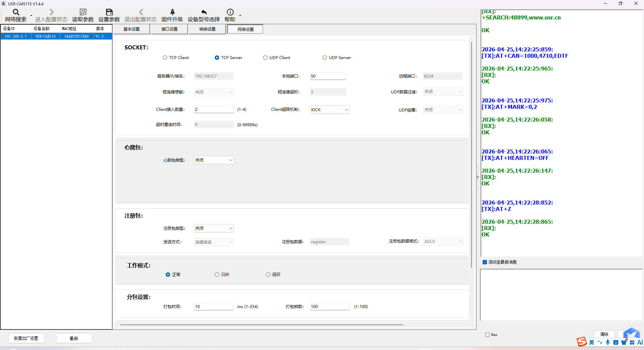
Task: Click the punctuation mode icon in Sogou bar
Action: point(600,342)
